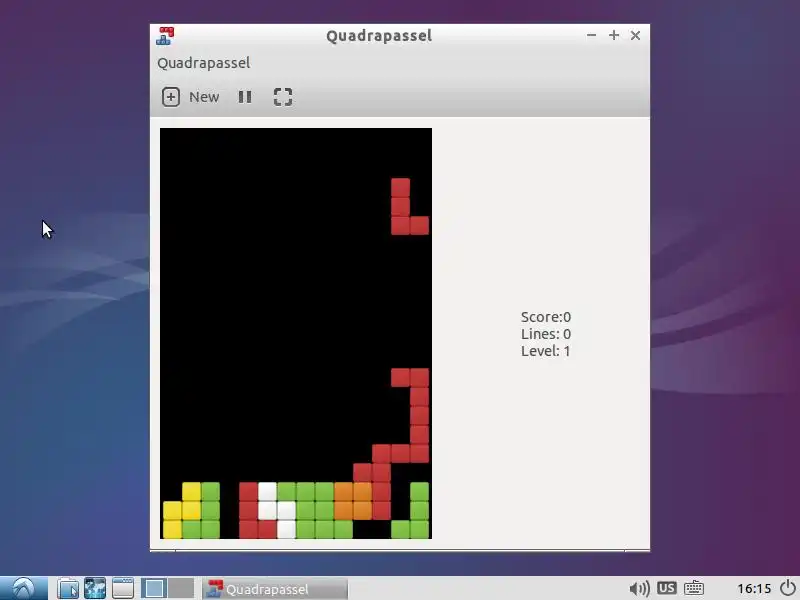Click the Quadrapassel icon in title bar
800x600 pixels.
pos(165,36)
